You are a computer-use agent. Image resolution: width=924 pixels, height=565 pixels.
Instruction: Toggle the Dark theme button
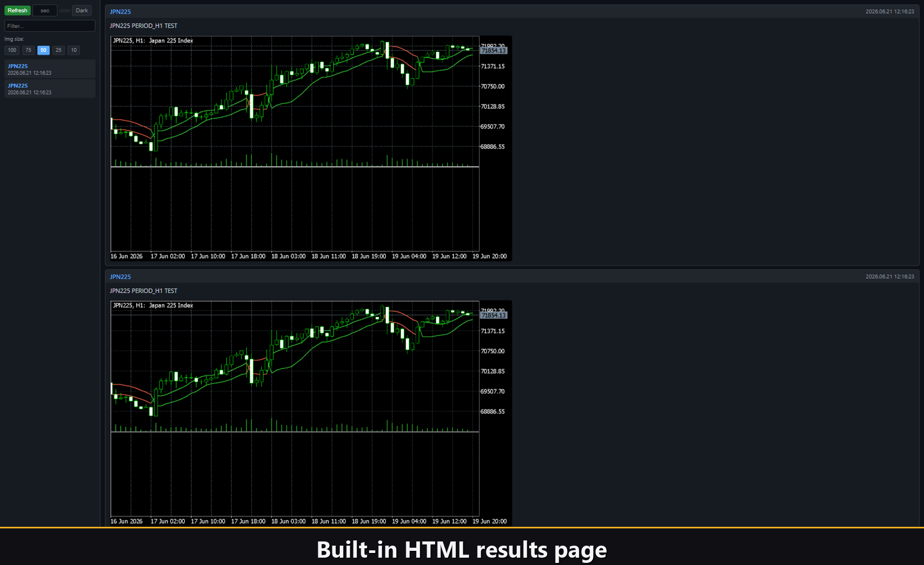coord(82,10)
